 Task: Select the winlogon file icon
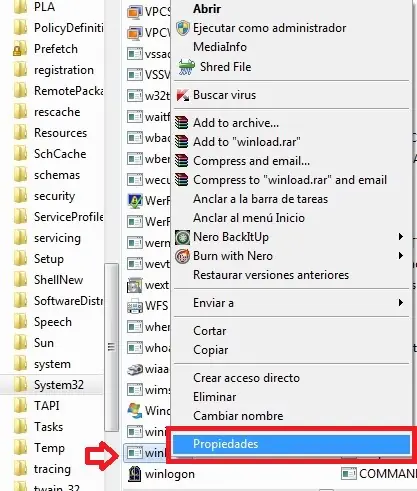135,474
